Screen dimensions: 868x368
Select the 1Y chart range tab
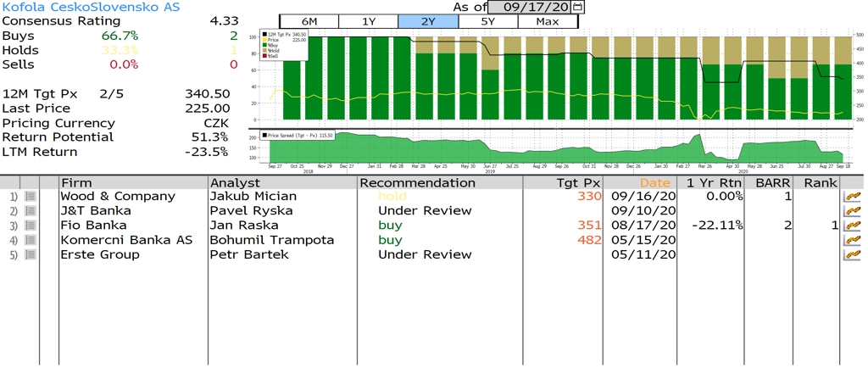tap(368, 21)
